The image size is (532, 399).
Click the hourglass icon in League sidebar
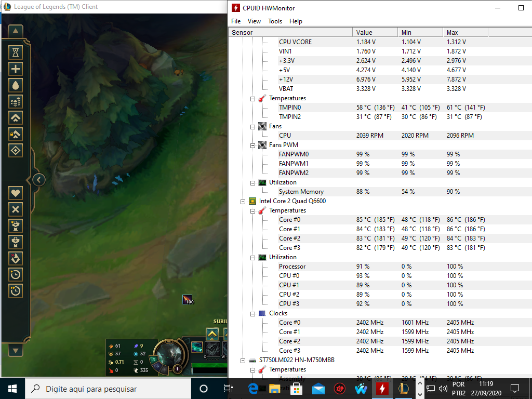coord(16,52)
